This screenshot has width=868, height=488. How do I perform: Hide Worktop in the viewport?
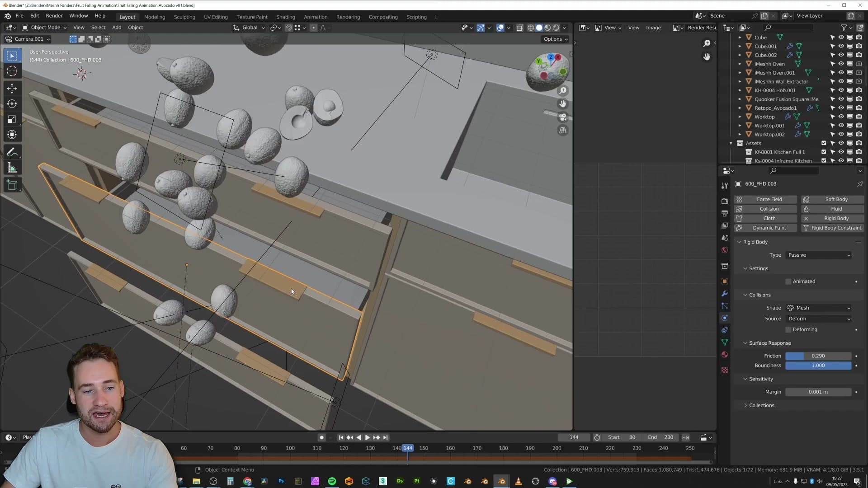point(841,117)
